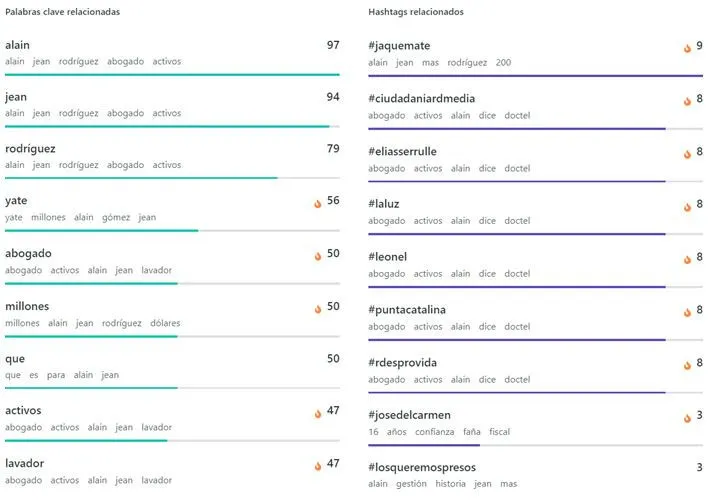This screenshot has width=712, height=503.
Task: Click the flame icon beside keyword yate
Action: pyautogui.click(x=317, y=202)
